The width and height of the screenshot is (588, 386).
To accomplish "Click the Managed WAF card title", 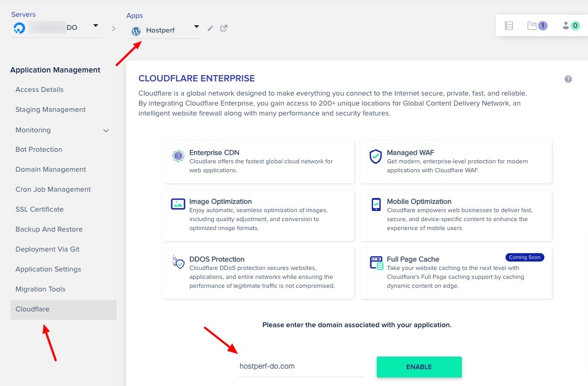I will click(x=410, y=152).
